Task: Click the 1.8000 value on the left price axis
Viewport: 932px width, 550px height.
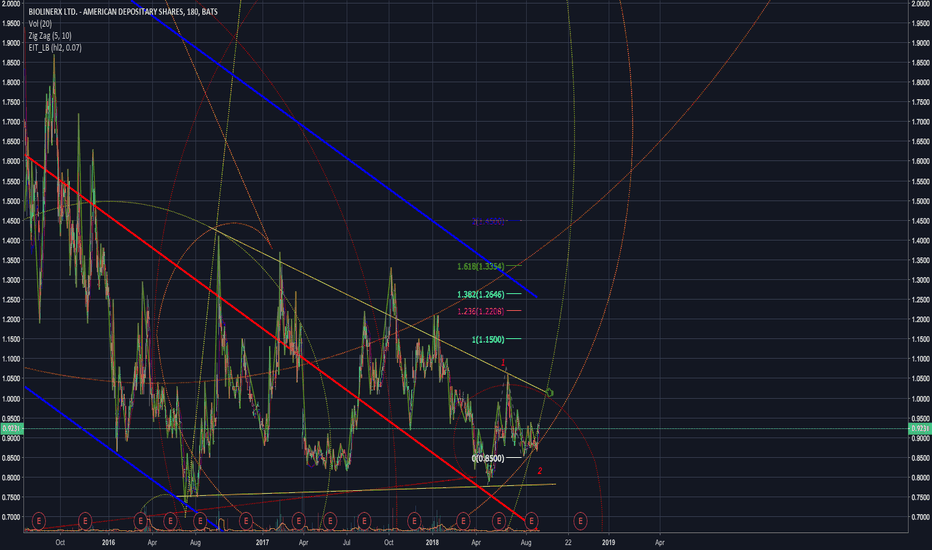Action: click(x=11, y=83)
